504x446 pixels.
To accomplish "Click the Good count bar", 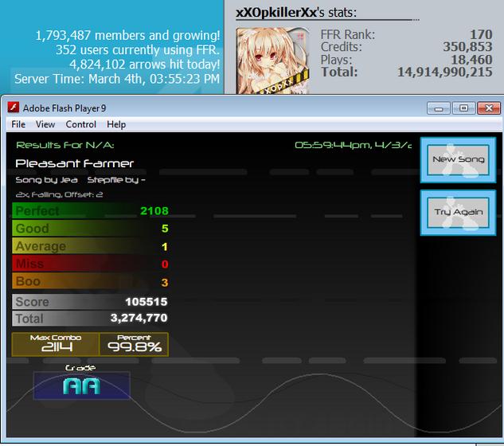I will click(90, 229).
